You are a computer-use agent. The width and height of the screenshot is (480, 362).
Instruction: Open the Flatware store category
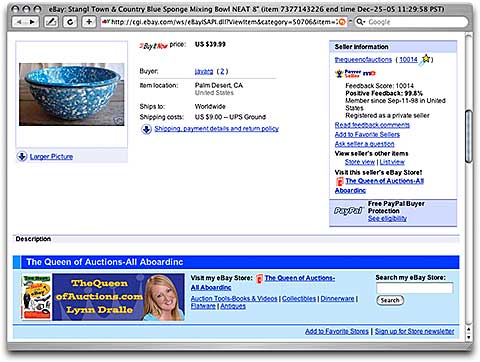[x=203, y=306]
